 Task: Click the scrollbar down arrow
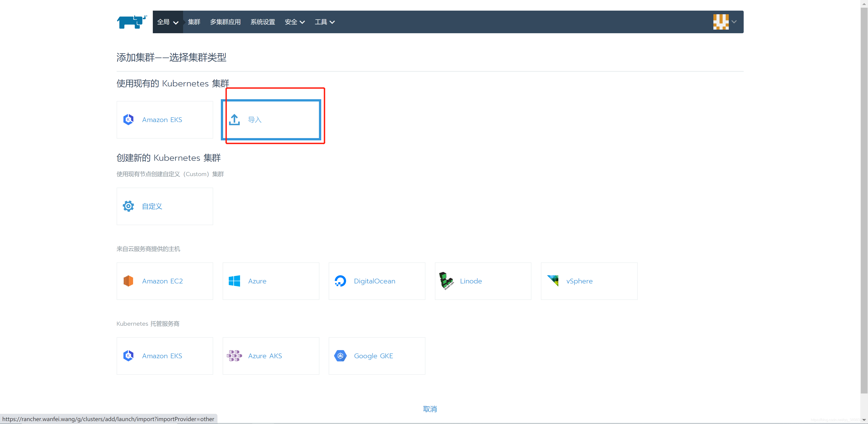click(864, 420)
